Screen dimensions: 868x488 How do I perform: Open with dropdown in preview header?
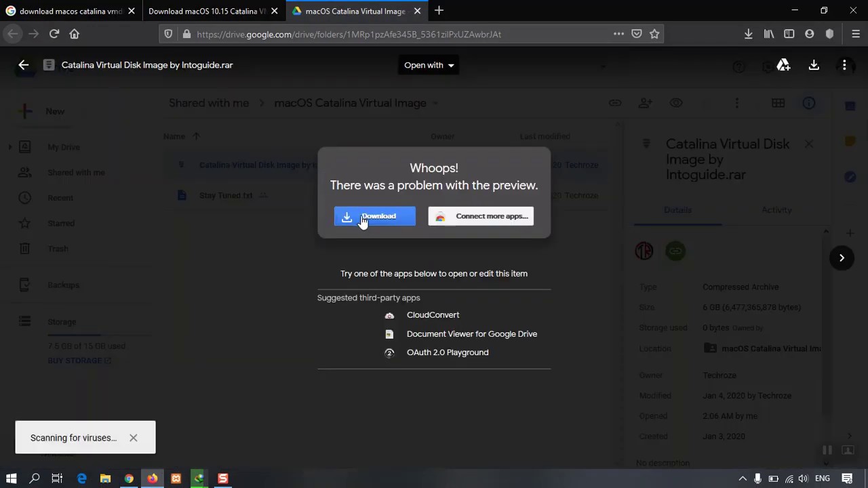point(429,65)
